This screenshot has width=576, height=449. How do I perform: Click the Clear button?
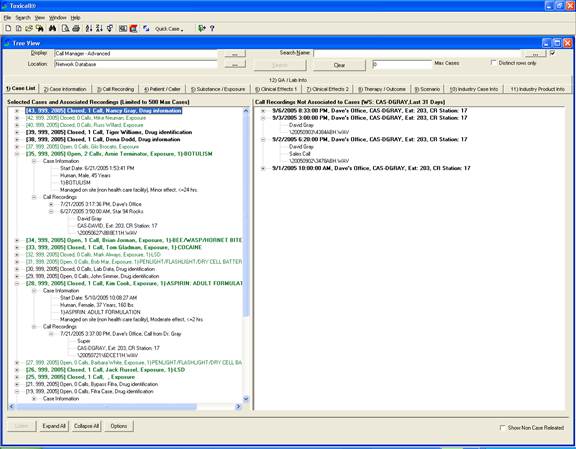tap(339, 65)
